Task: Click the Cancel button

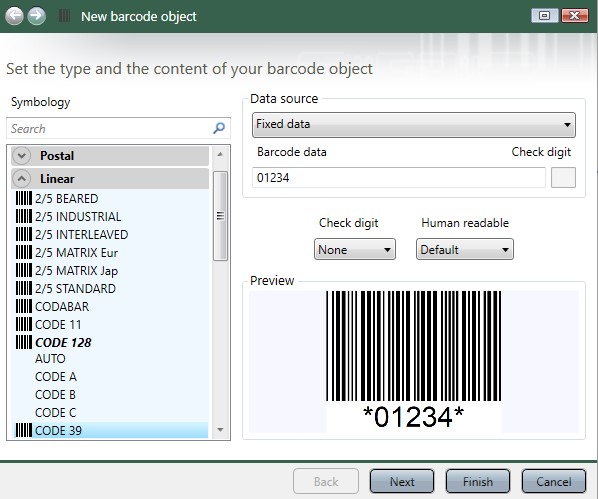Action: point(554,481)
